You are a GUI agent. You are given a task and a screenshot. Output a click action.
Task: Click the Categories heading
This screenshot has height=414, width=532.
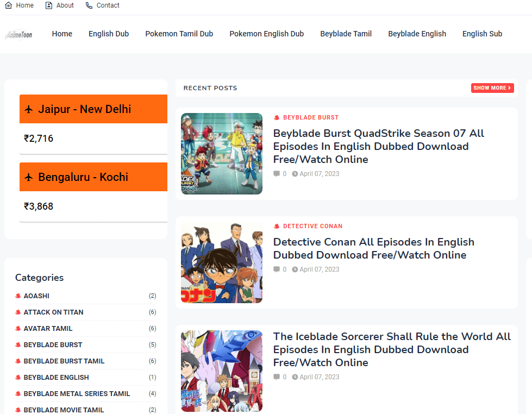[39, 278]
